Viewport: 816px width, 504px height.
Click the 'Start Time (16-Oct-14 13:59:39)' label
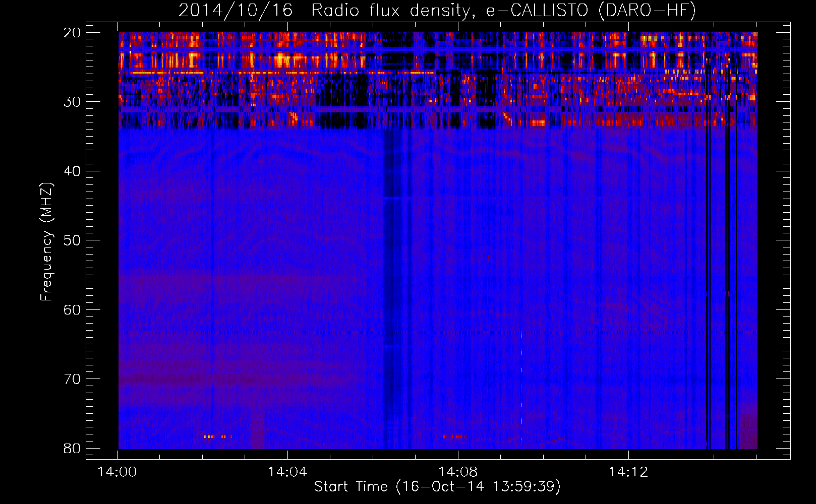pos(437,487)
